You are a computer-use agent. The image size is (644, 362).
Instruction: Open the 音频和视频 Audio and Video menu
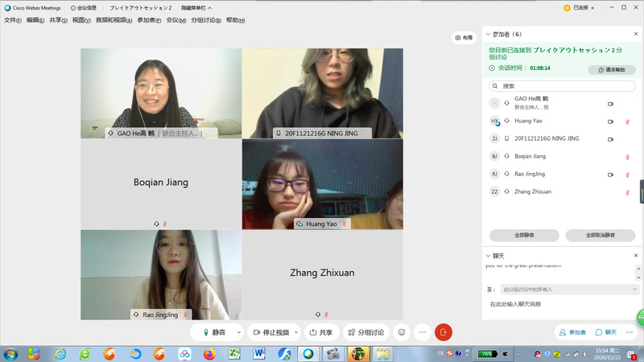click(114, 20)
